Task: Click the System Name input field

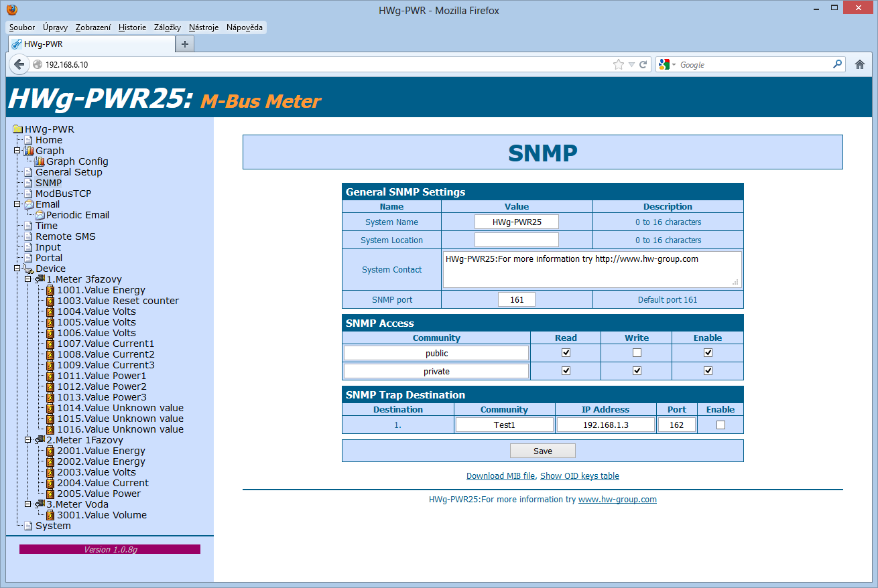Action: click(517, 222)
